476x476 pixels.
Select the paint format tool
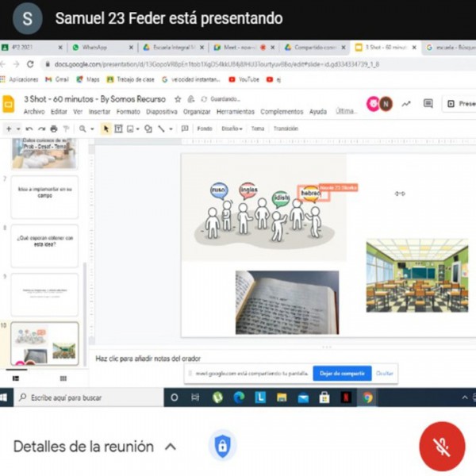point(66,129)
